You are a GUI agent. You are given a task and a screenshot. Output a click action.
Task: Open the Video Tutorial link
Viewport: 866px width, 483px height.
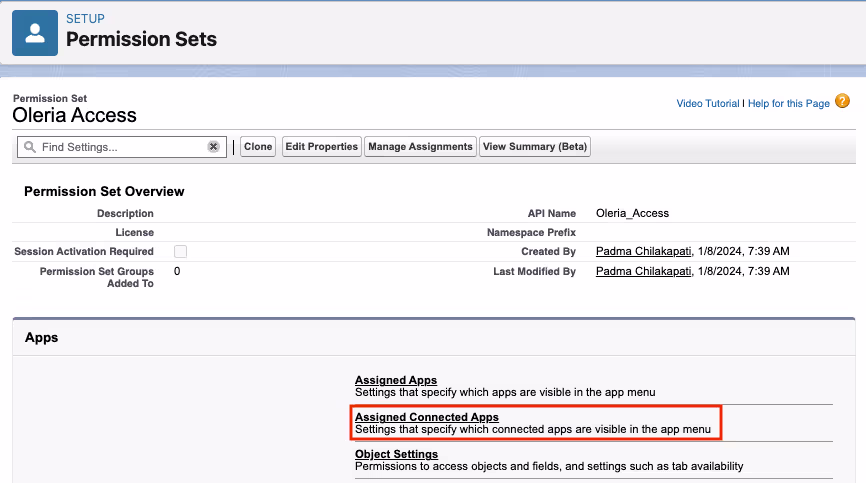(x=707, y=104)
